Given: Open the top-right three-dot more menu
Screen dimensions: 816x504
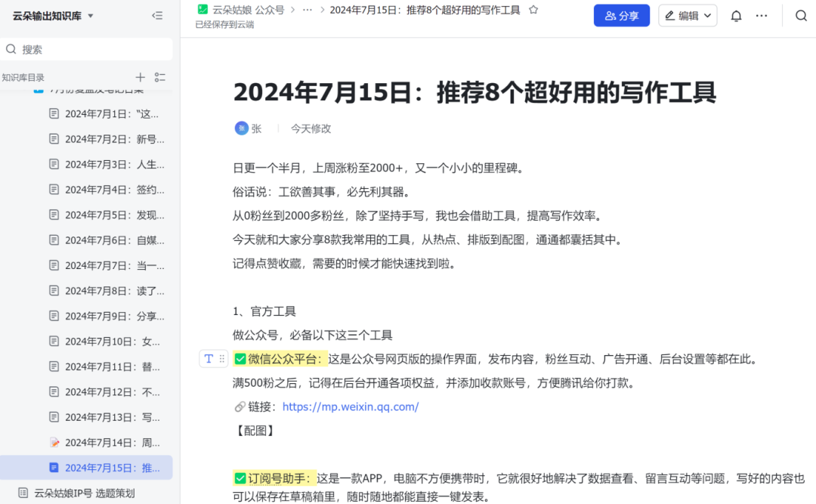Looking at the screenshot, I should pos(762,16).
